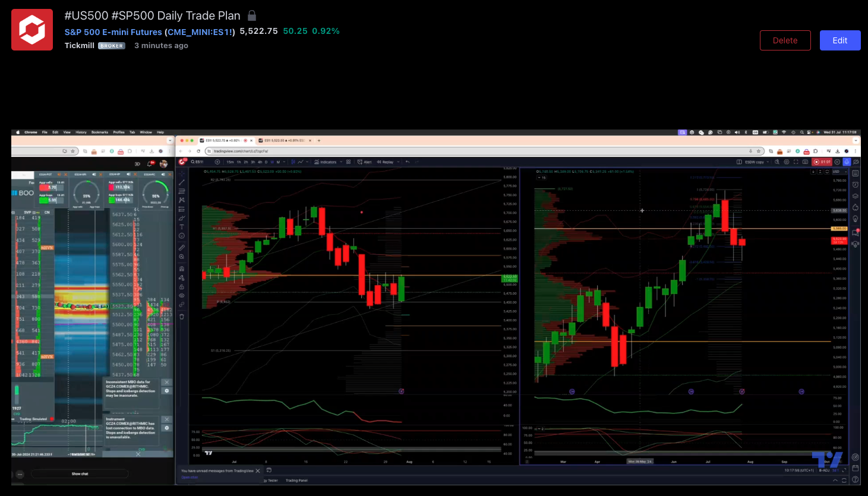Open the History menu in the macOS bar
The height and width of the screenshot is (496, 868).
pyautogui.click(x=81, y=132)
